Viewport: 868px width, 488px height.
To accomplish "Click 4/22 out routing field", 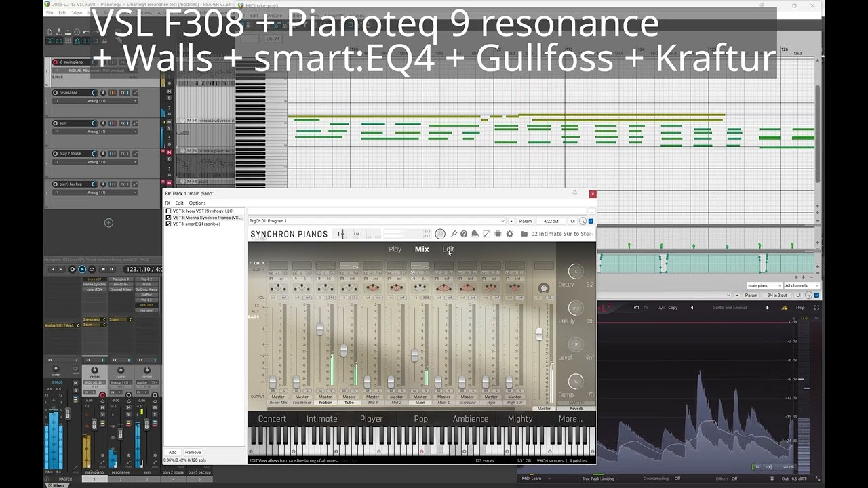I will click(x=551, y=221).
